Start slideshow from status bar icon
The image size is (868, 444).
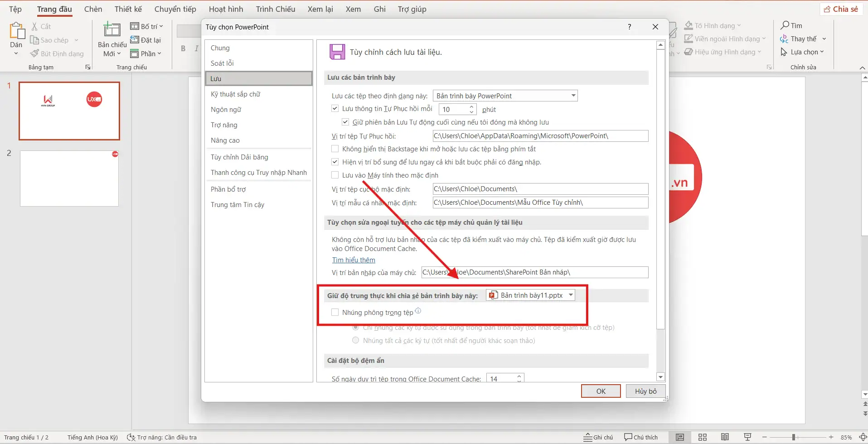(x=747, y=437)
